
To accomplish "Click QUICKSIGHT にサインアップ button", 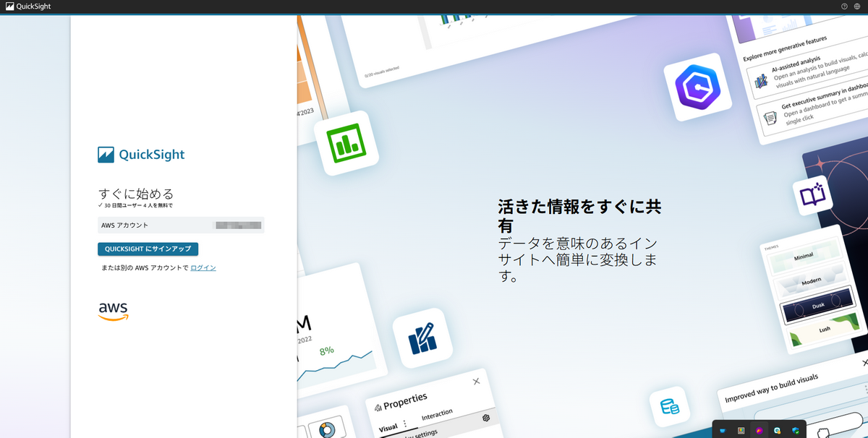I will pyautogui.click(x=148, y=249).
